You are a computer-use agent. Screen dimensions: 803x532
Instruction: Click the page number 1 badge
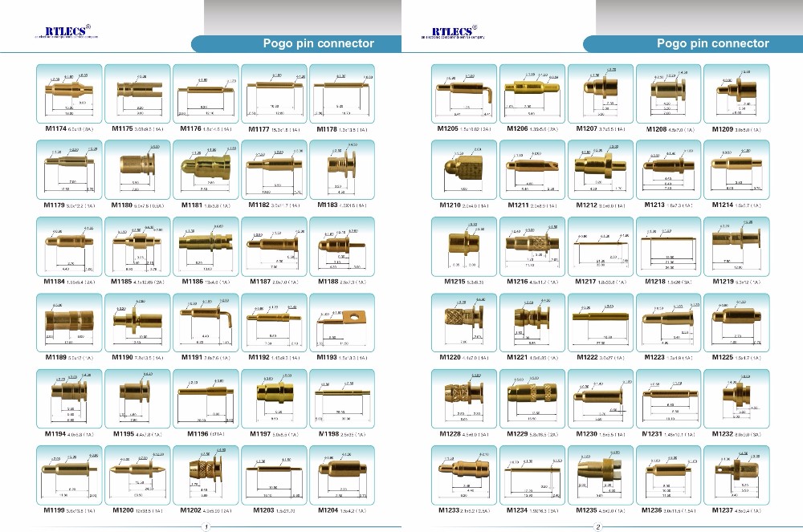[x=207, y=527]
